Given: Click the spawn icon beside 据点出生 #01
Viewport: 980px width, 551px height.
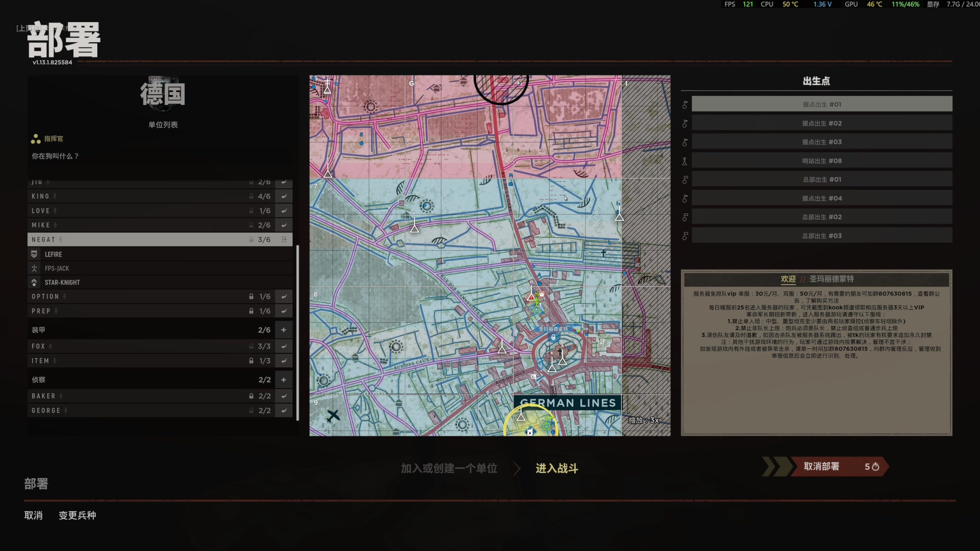Looking at the screenshot, I should pos(685,104).
